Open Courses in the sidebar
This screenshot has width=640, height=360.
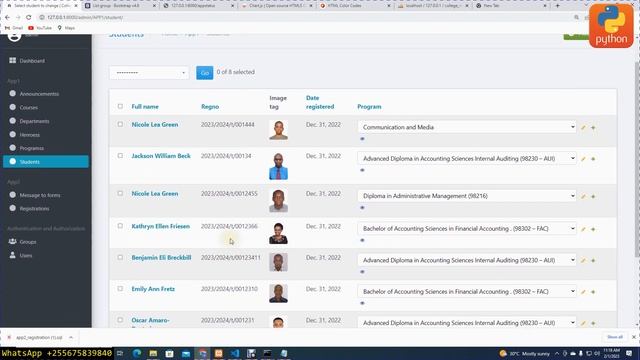point(29,107)
